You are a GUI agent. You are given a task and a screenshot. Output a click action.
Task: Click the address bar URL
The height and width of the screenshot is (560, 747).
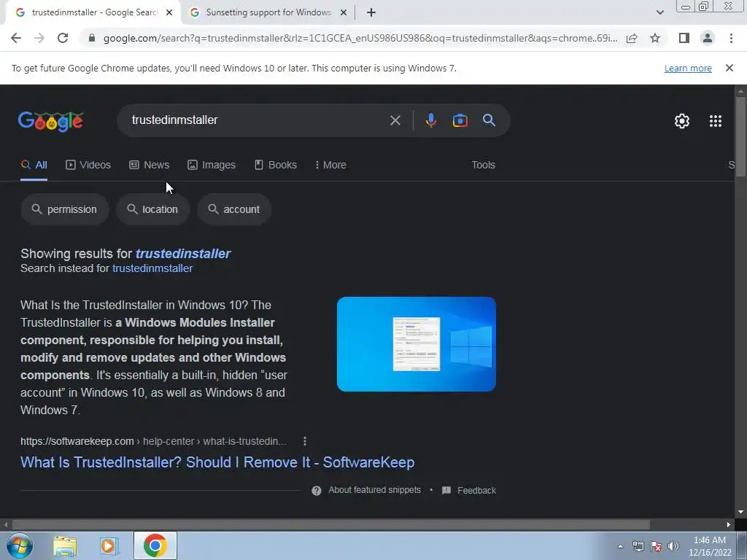point(360,38)
